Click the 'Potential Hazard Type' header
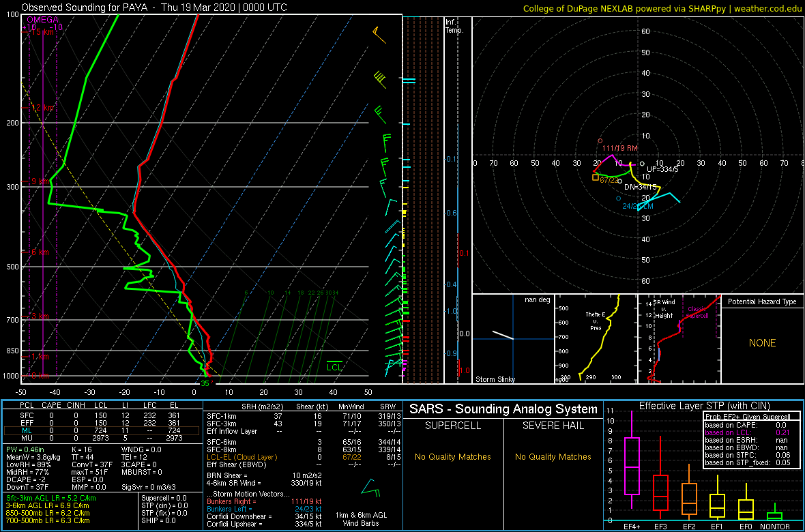805x532 pixels. tap(763, 302)
